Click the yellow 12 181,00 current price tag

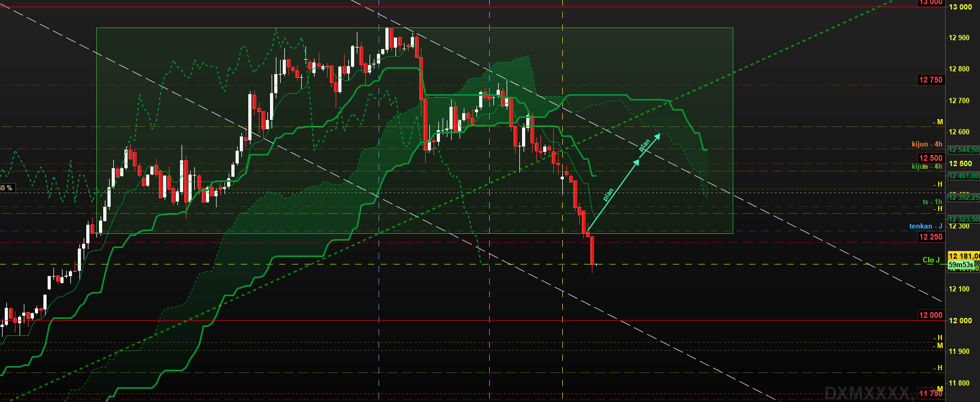point(964,256)
